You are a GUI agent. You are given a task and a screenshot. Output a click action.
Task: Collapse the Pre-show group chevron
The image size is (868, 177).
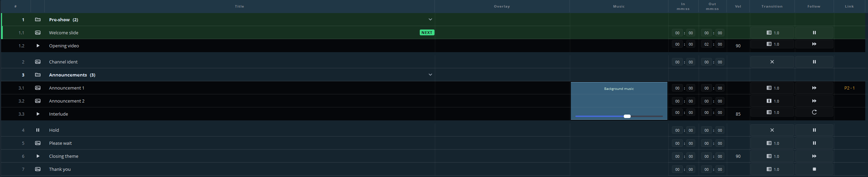pos(430,20)
